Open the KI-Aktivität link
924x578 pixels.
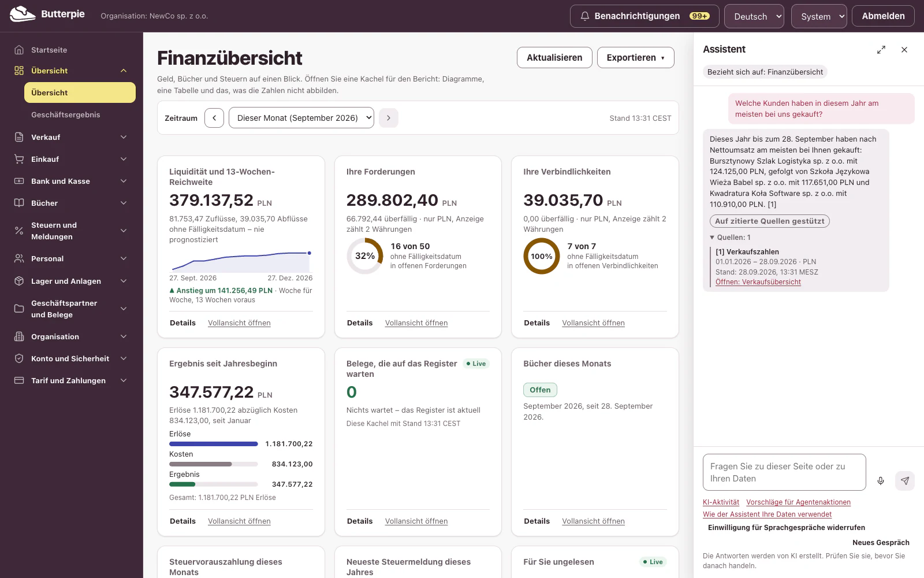point(721,502)
